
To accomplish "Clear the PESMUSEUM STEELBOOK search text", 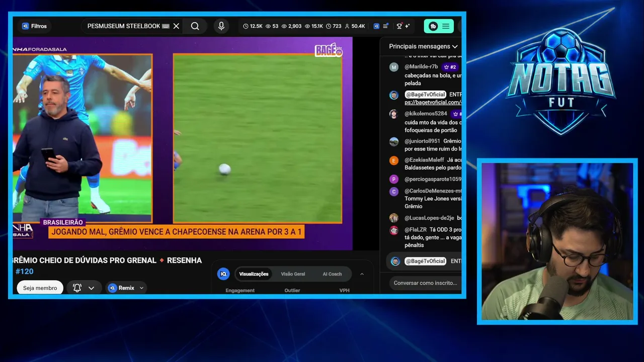I will [176, 26].
